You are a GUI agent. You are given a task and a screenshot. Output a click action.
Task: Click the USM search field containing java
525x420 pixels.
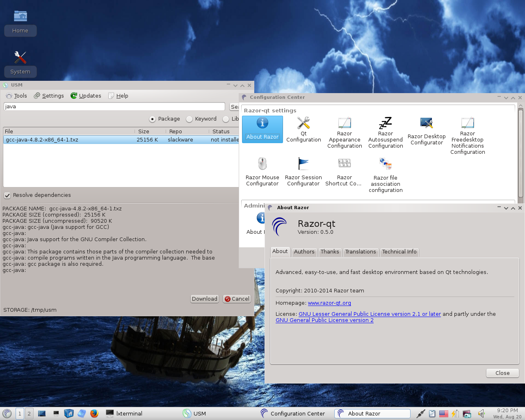tap(114, 107)
